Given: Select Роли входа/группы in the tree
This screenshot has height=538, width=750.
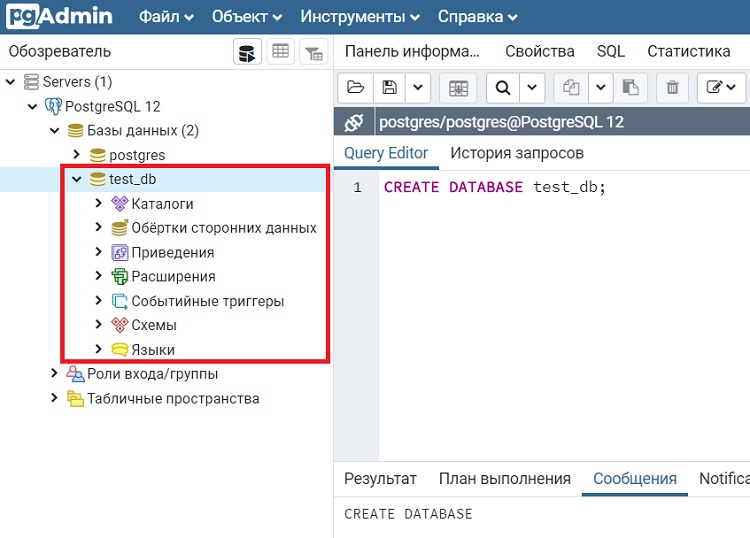Looking at the screenshot, I should (152, 374).
